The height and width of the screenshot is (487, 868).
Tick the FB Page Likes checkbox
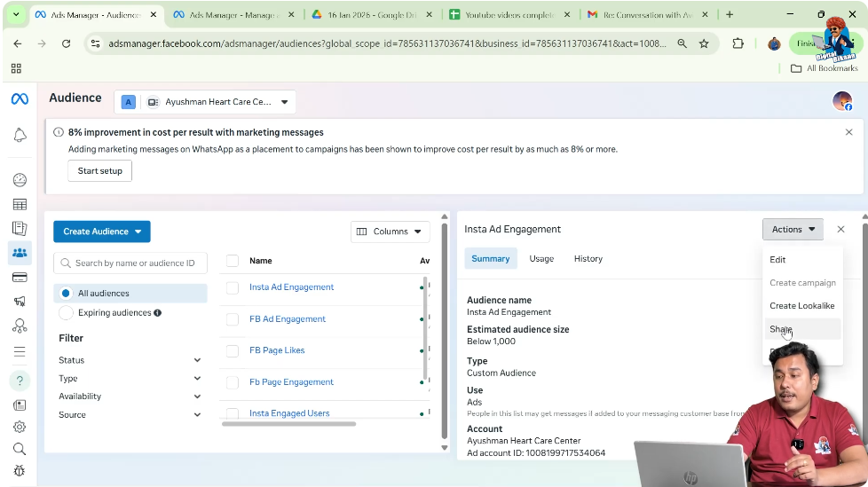coord(233,350)
